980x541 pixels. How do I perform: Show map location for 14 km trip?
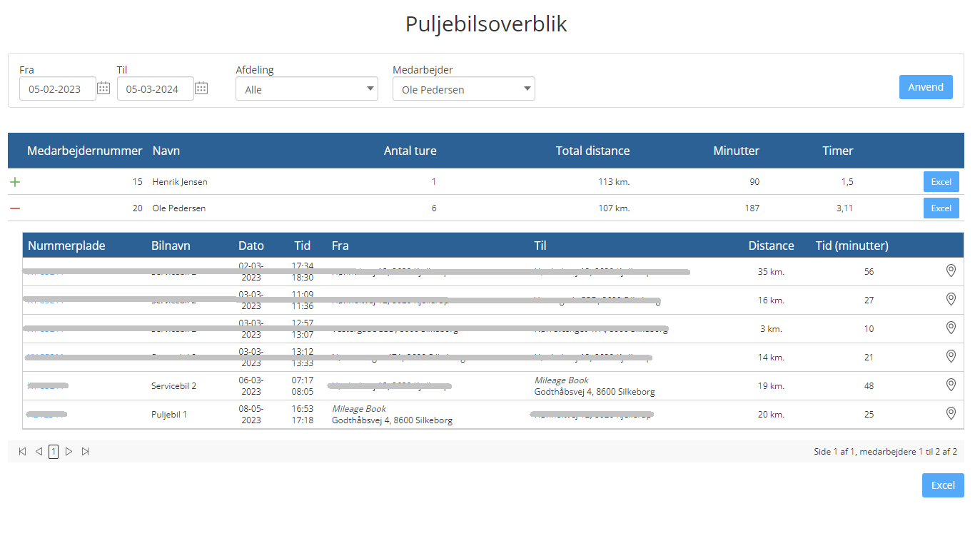coord(951,356)
